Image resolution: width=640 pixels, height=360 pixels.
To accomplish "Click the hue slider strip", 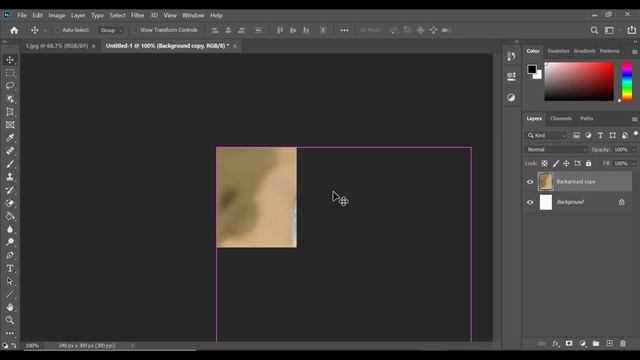I will [x=627, y=82].
